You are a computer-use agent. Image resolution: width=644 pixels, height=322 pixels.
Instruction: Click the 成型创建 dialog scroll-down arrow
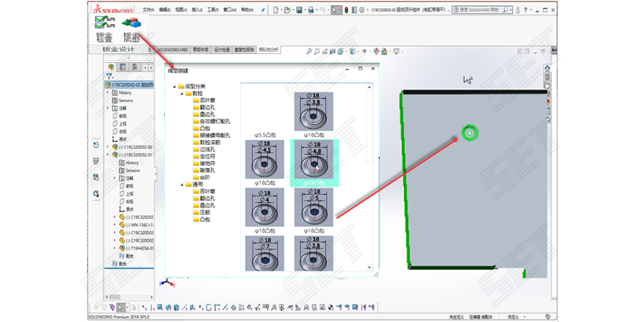369,267
